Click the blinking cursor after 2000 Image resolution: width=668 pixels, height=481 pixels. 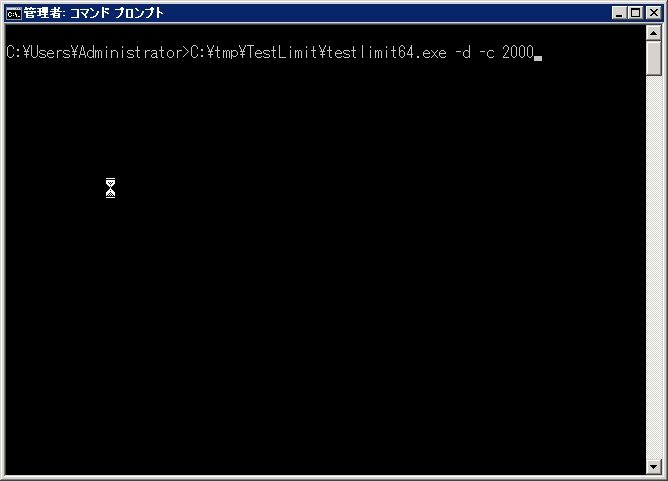[x=538, y=58]
